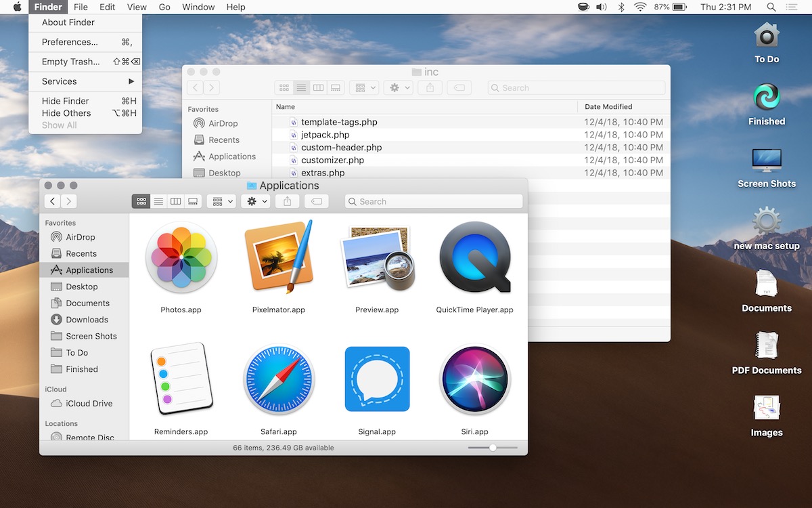812x508 pixels.
Task: Select the QuickTime Player.app icon
Action: 474,257
